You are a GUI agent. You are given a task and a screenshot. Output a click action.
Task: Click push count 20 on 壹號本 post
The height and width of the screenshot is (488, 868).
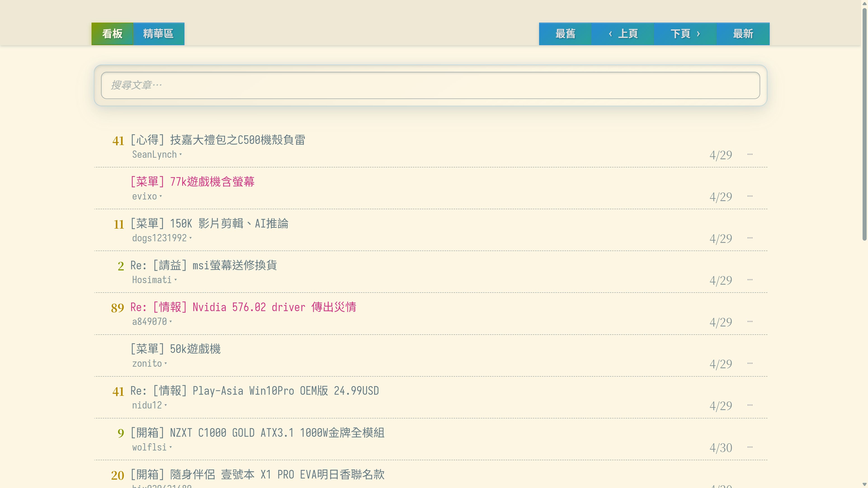118,475
